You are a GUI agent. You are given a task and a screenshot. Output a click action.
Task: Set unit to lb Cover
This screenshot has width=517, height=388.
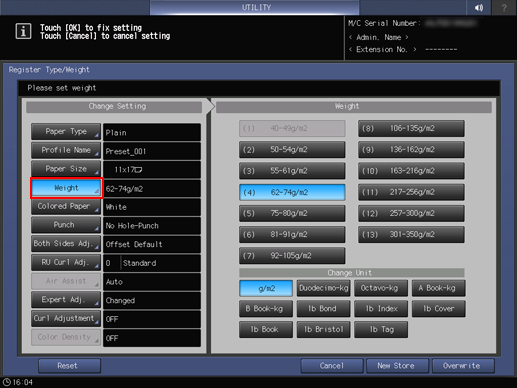pos(439,309)
